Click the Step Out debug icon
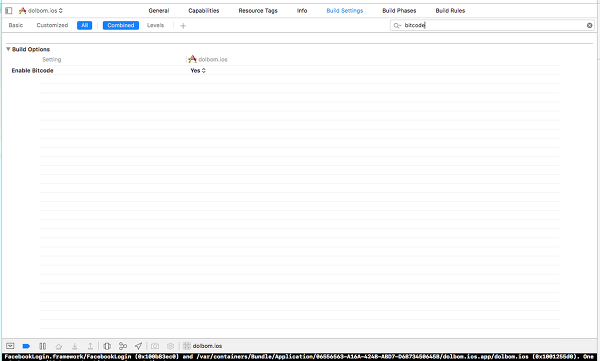The height and width of the screenshot is (361, 600). [90, 346]
